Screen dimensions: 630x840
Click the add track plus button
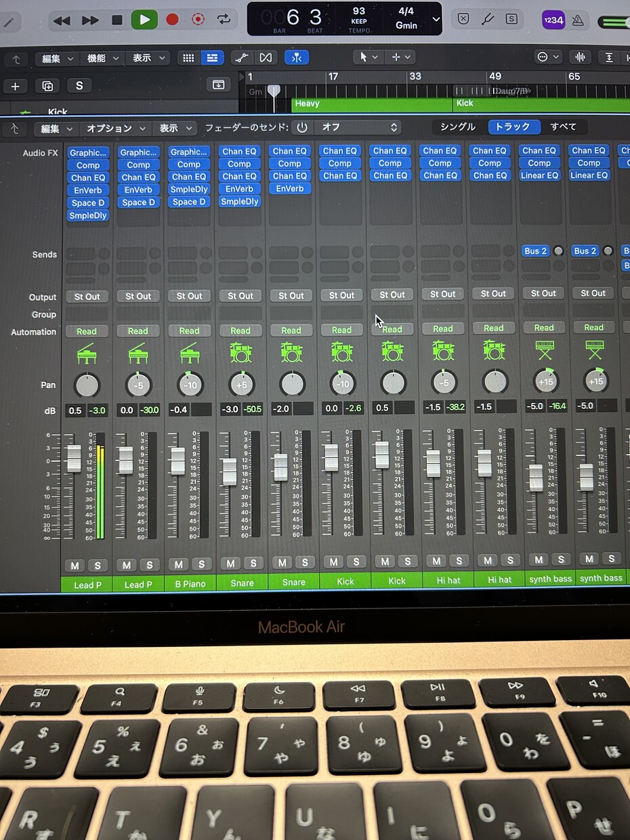click(x=16, y=86)
